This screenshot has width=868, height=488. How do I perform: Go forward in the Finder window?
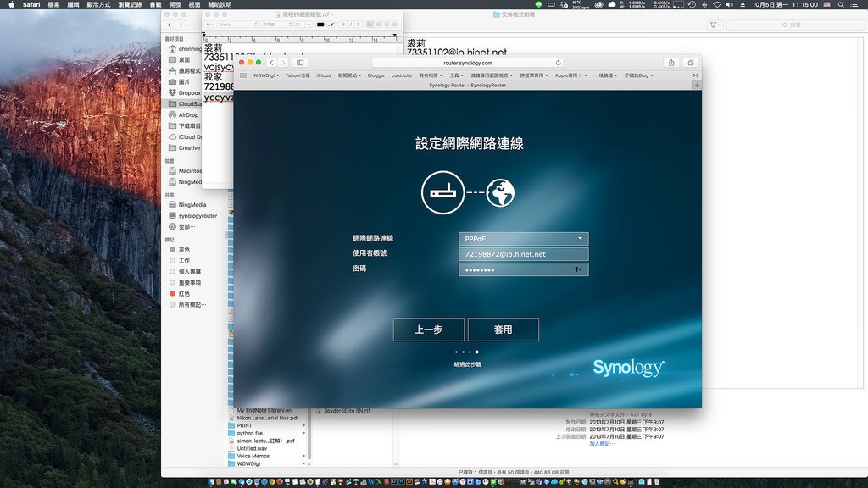pos(181,25)
